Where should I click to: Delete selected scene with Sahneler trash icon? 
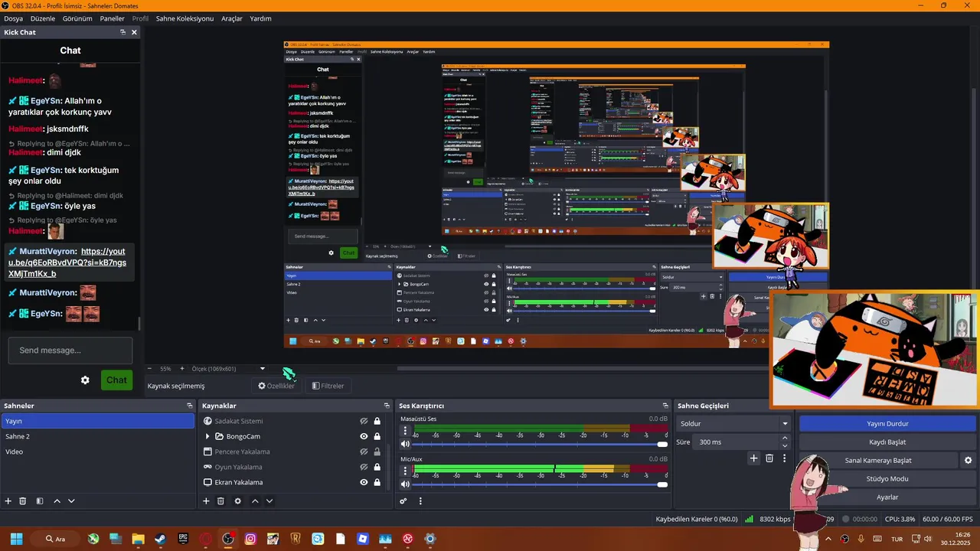coord(23,501)
